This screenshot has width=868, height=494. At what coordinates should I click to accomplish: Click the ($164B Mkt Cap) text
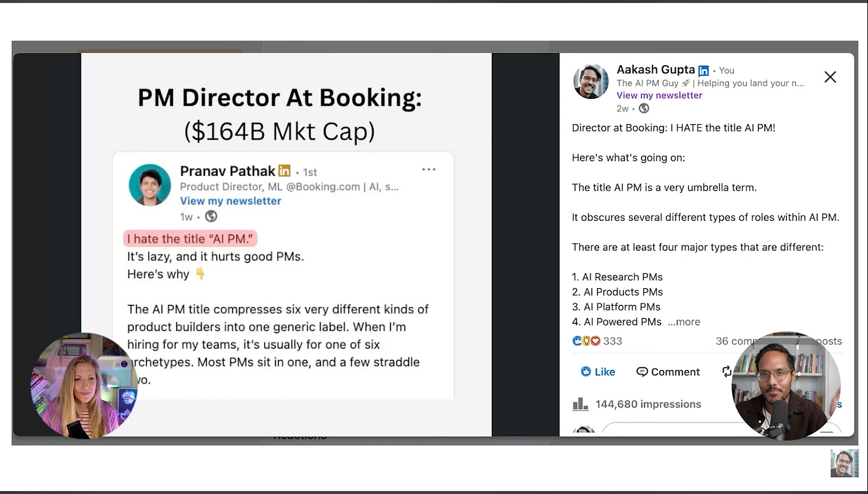pyautogui.click(x=280, y=131)
